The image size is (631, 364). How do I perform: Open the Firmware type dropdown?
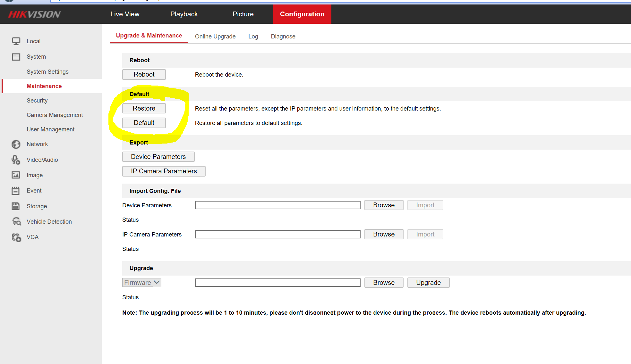tap(141, 283)
